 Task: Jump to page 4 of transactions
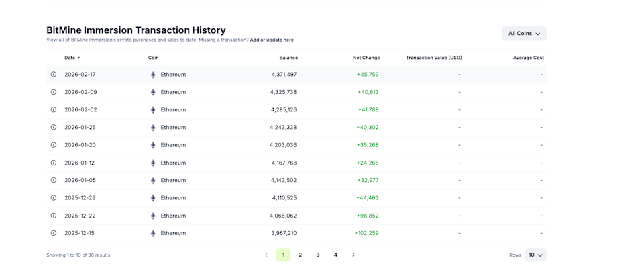(336, 255)
